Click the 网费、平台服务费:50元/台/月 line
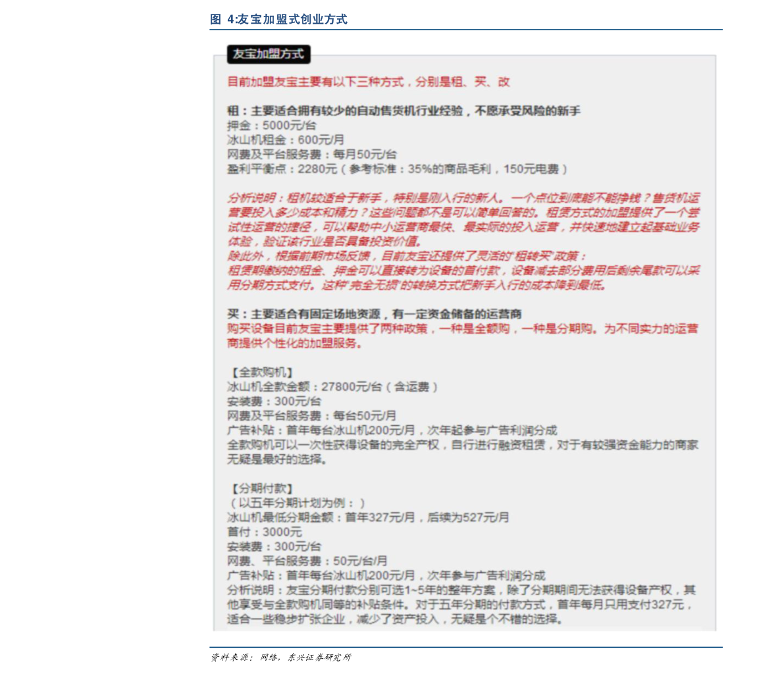The height and width of the screenshot is (676, 784). 307,561
